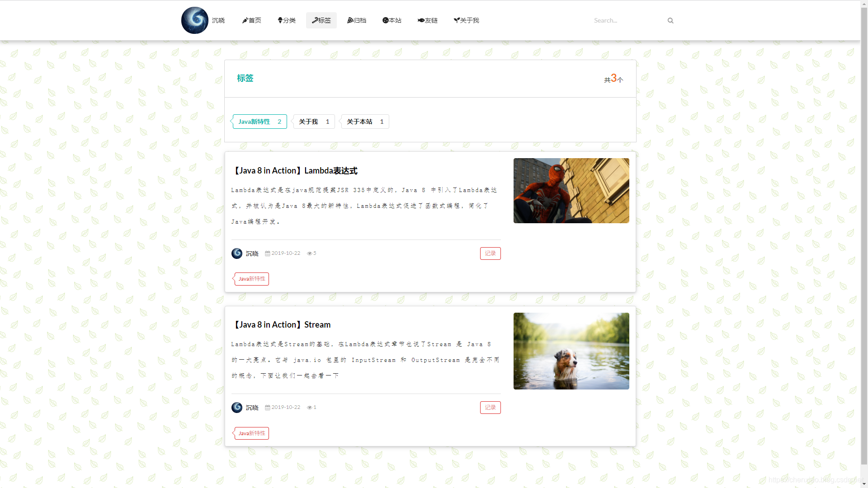Select the 关于我 tag with count 1
Screen dimensions: 868x488
click(x=313, y=122)
